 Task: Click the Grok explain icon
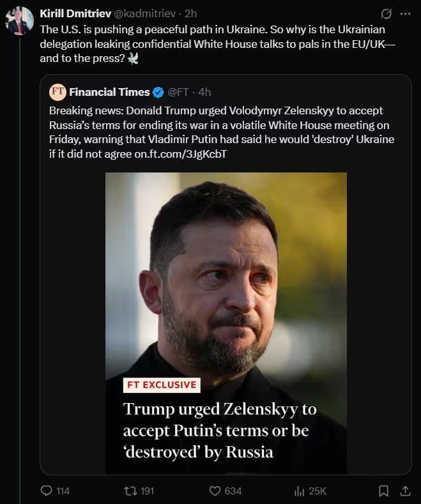(386, 14)
